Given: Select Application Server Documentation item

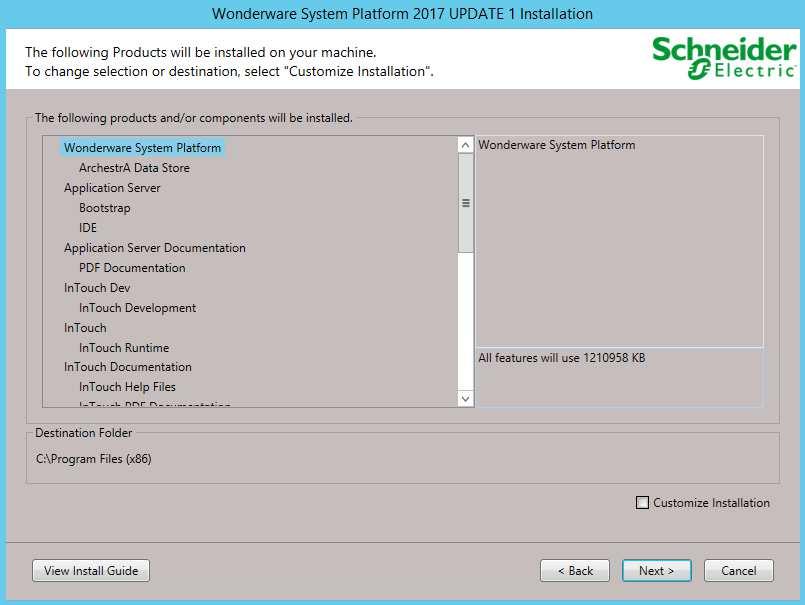Looking at the screenshot, I should click(x=155, y=248).
